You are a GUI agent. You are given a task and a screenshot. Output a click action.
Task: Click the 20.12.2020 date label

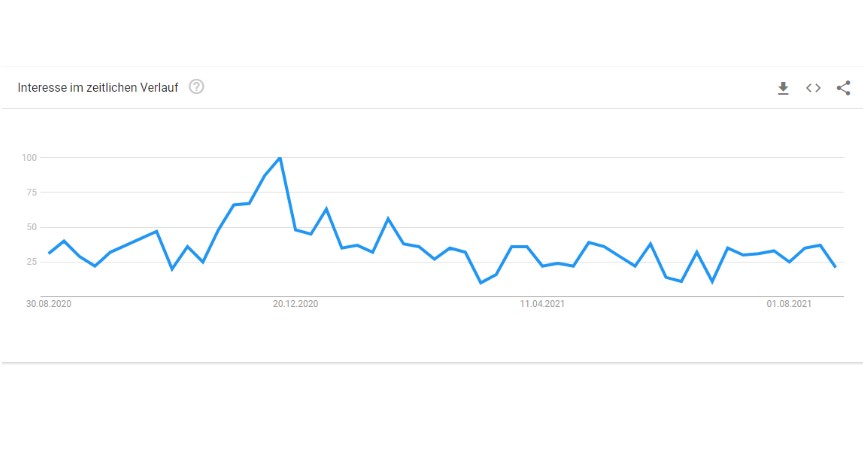point(295,304)
